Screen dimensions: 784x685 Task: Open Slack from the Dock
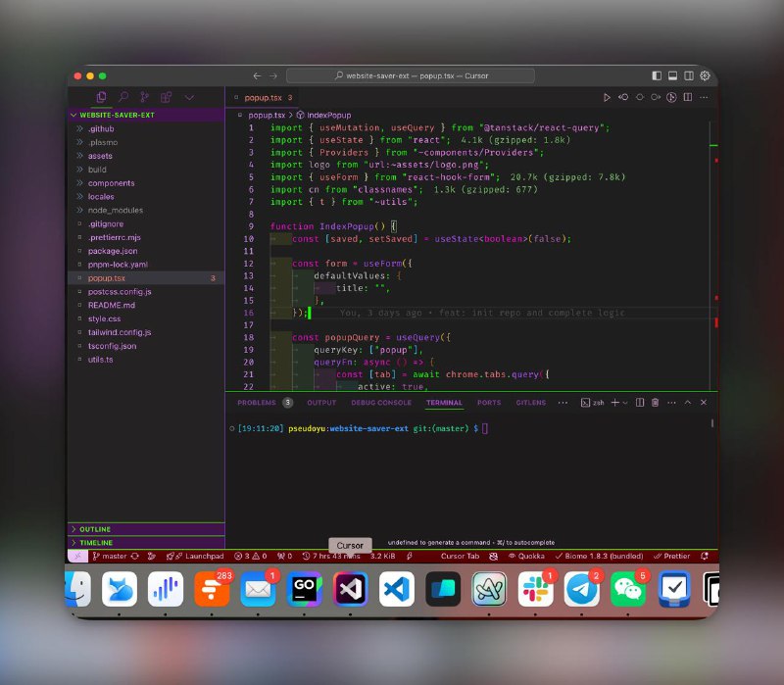(x=537, y=589)
